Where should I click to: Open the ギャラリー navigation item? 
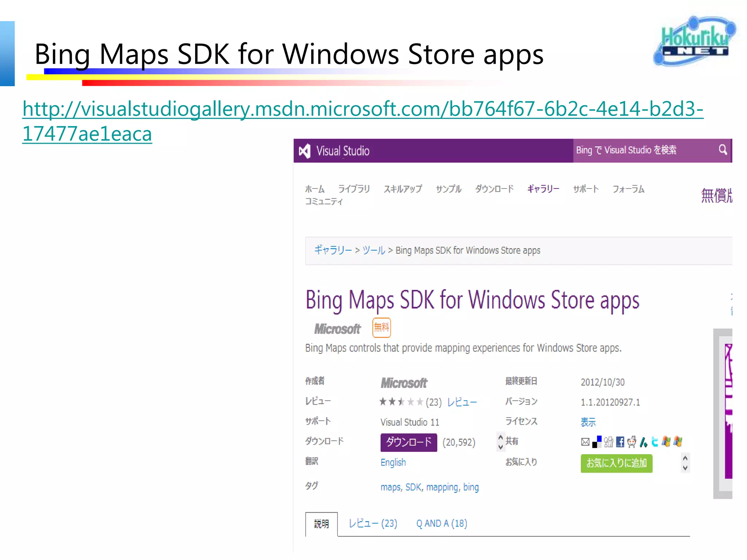[543, 189]
